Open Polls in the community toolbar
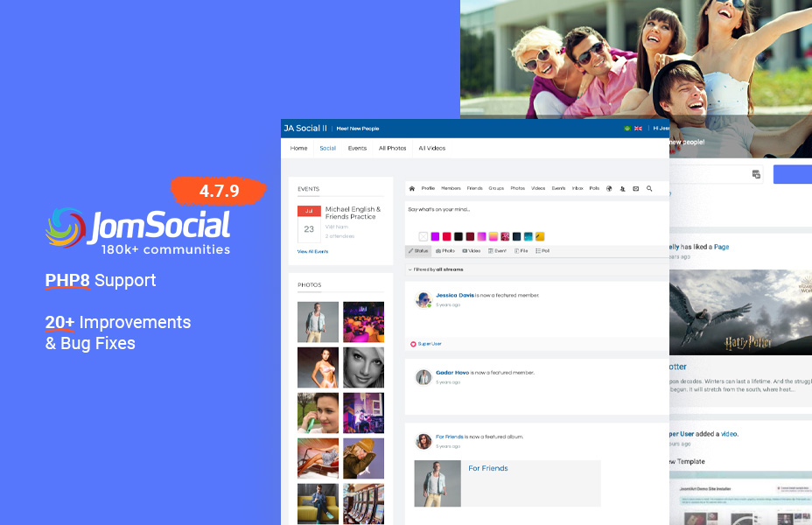812x525 pixels. (x=594, y=188)
